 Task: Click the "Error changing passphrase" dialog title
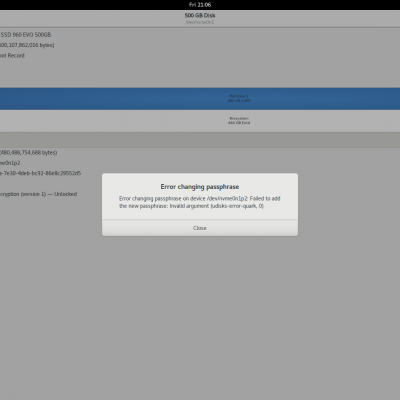coord(200,187)
